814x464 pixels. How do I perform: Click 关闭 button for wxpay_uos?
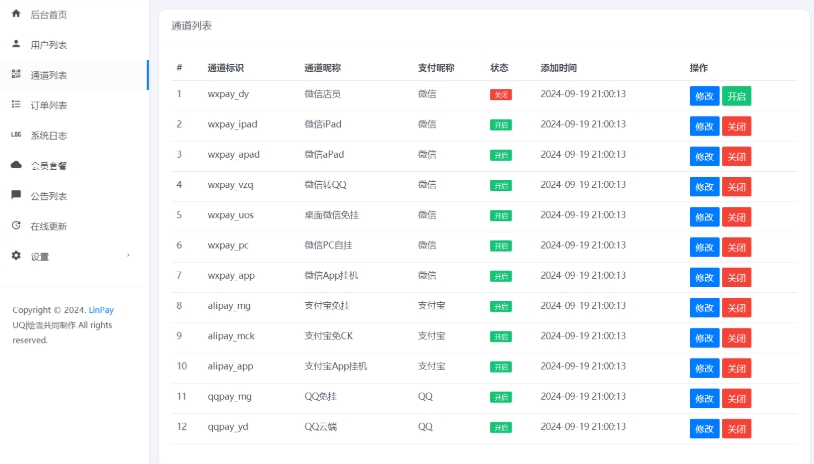pos(736,217)
